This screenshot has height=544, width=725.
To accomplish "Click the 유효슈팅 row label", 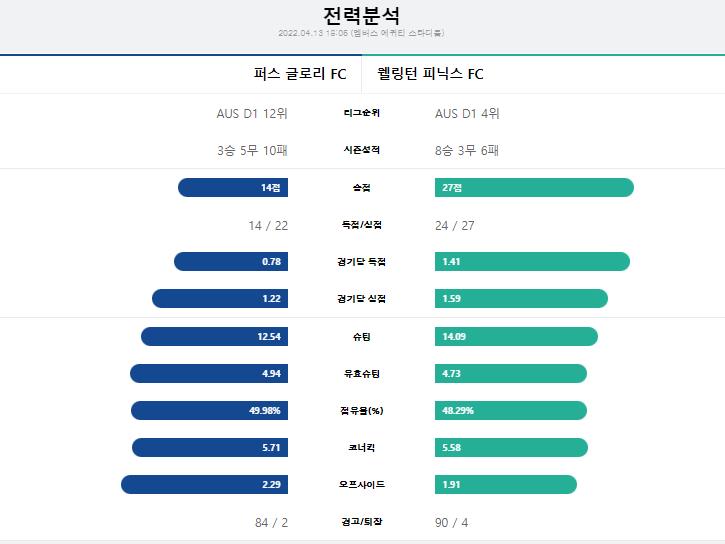I will [362, 373].
